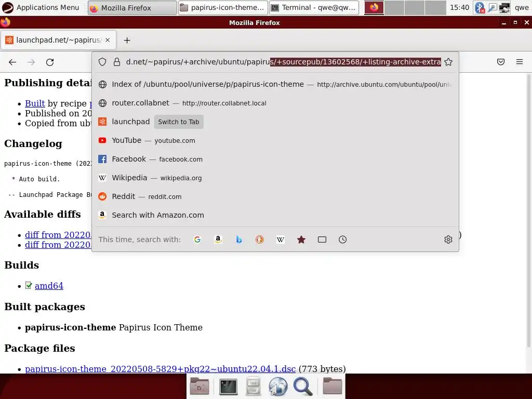Click the site security padlock icon
This screenshot has width=532, height=399.
[117, 62]
